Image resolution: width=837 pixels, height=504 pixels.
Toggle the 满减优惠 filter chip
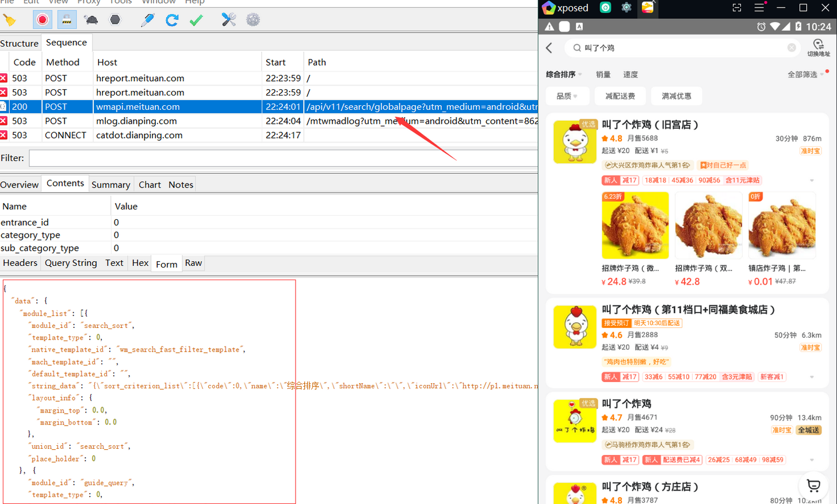pyautogui.click(x=677, y=96)
